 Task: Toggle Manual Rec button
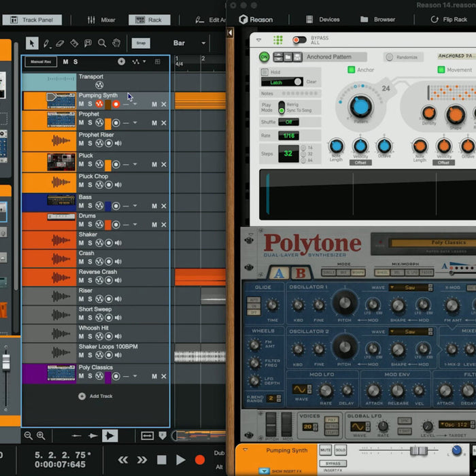click(41, 62)
